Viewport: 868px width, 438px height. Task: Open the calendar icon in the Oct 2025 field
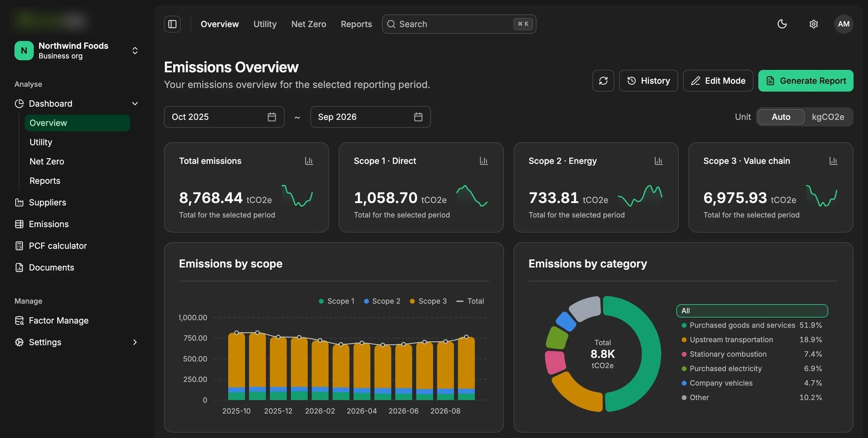(x=272, y=117)
